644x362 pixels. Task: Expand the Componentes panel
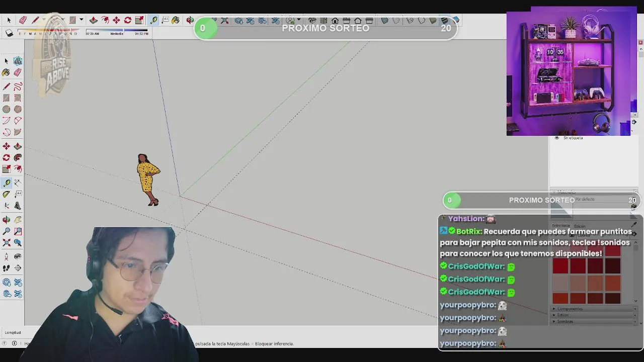pyautogui.click(x=570, y=309)
